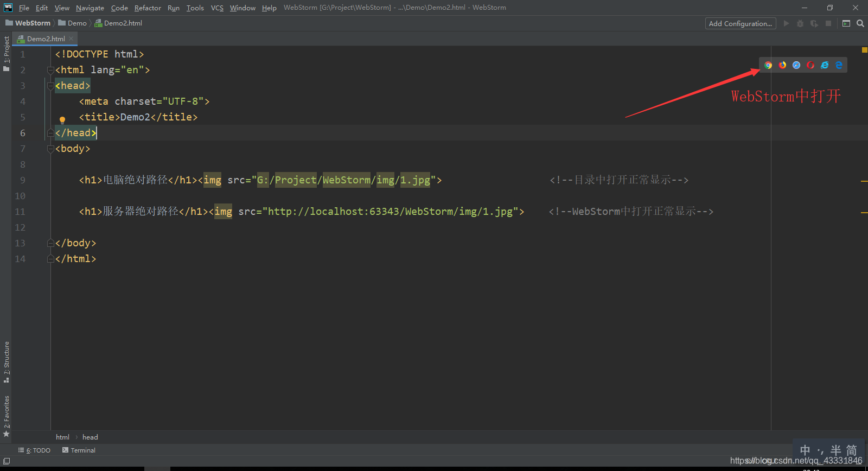Open the File menu
This screenshot has width=868, height=471.
24,8
